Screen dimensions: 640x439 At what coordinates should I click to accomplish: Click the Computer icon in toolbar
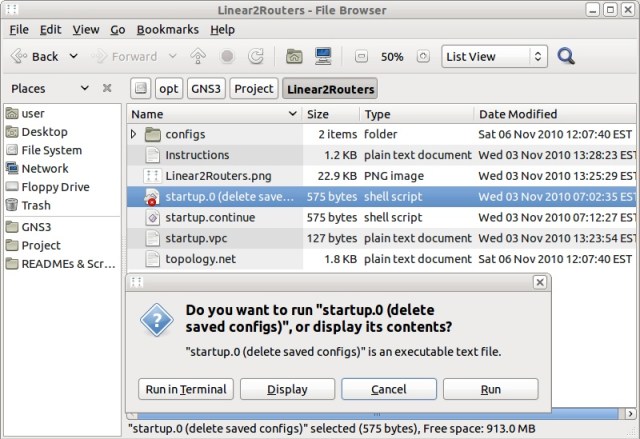tap(323, 57)
